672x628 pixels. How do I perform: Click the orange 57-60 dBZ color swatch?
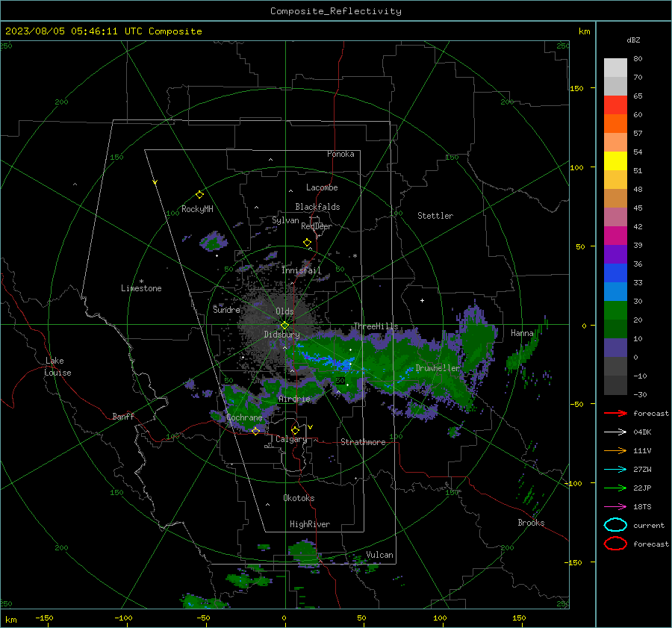pyautogui.click(x=615, y=124)
